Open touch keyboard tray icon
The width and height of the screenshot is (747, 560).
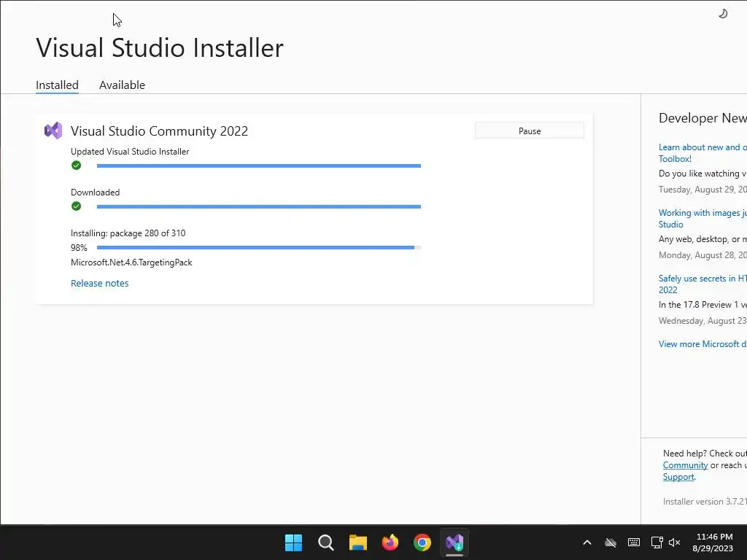[x=634, y=542]
